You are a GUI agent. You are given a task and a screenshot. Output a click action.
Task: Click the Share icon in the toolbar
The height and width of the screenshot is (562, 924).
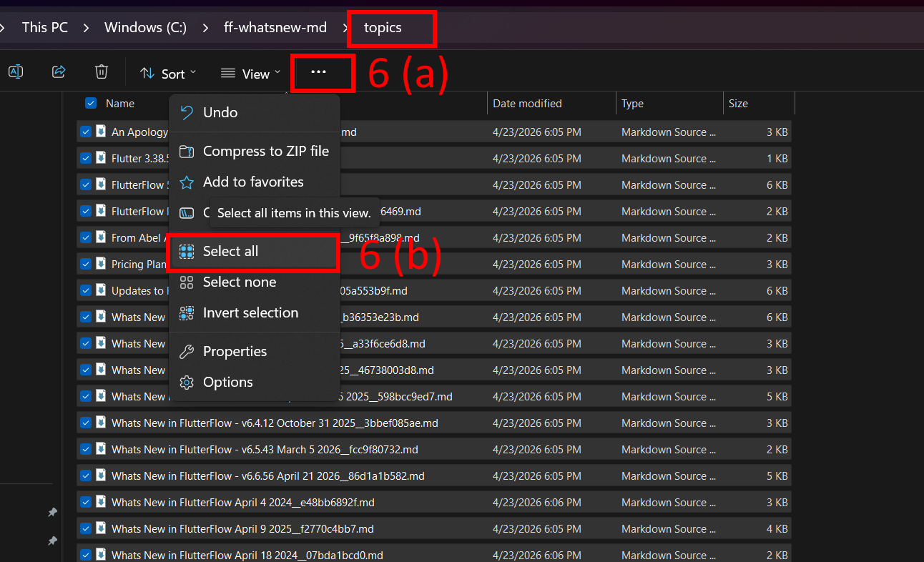[59, 72]
